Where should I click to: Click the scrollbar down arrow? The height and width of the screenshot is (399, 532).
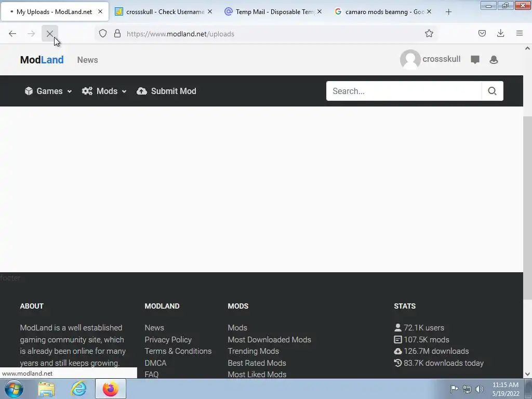(x=527, y=374)
